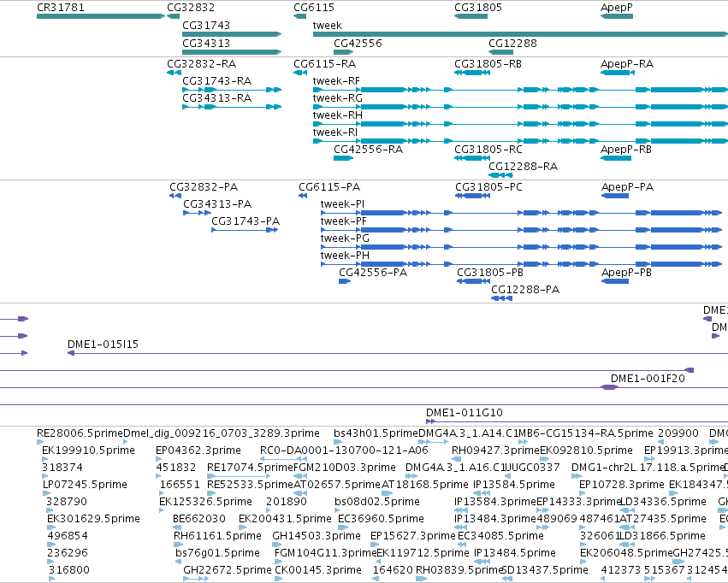
Task: Select EST EC36960.5prime
Action: (x=343, y=527)
